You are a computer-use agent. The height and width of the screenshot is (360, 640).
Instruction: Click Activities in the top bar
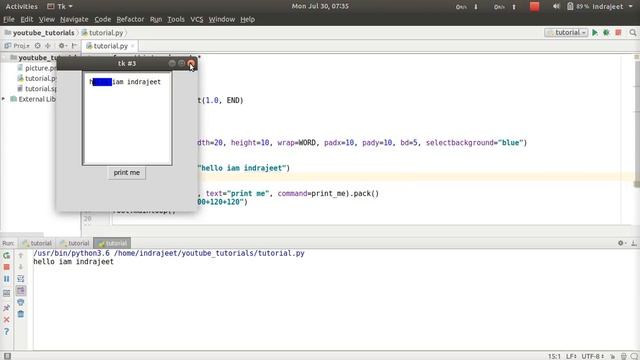tap(21, 7)
